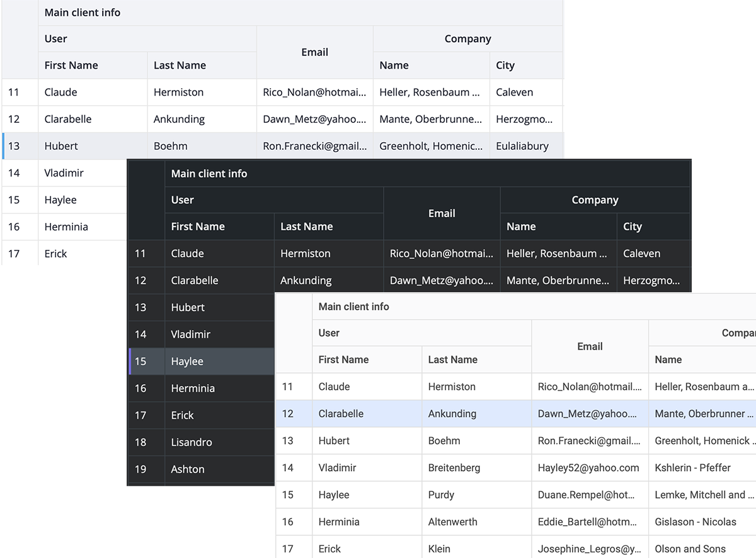Select Clarabelle in highlighted row of bottom-right table

click(x=341, y=414)
